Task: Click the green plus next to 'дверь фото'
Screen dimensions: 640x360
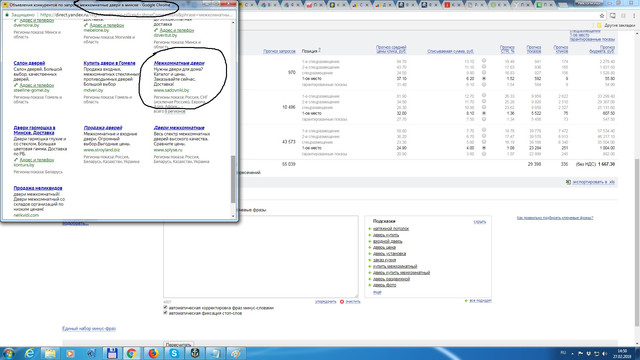Action: 370,285
